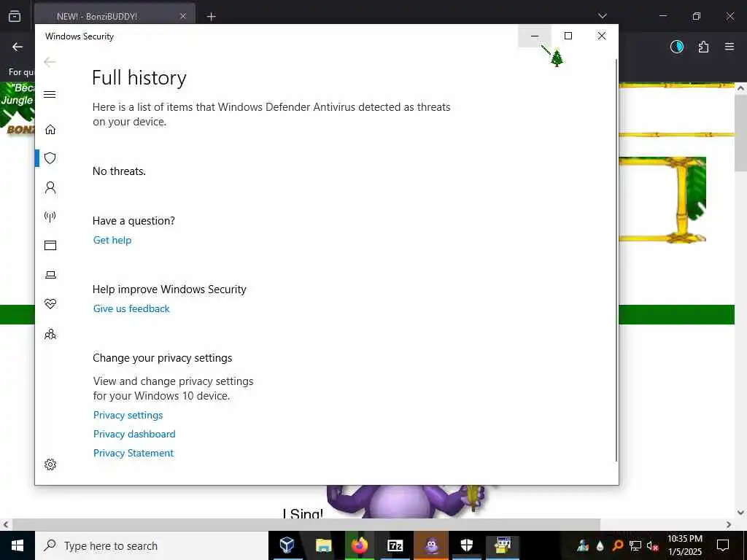Close the BonziBUDDY browser tab
Image resolution: width=747 pixels, height=560 pixels.
(183, 16)
